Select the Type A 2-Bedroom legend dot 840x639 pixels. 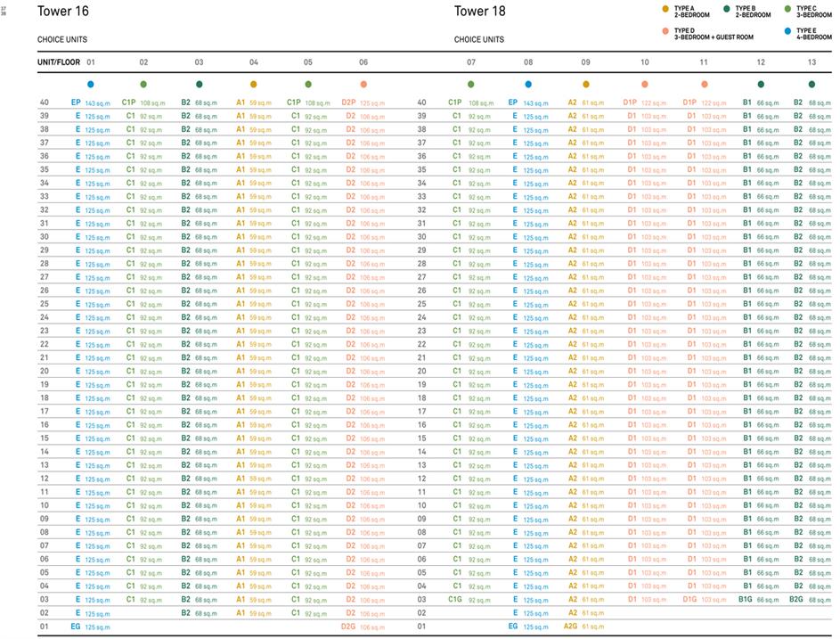point(665,9)
